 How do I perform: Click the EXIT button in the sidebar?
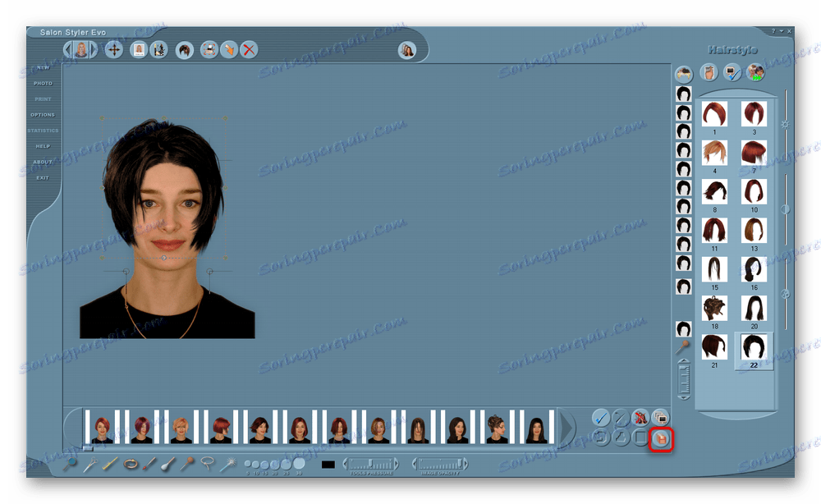pyautogui.click(x=43, y=177)
